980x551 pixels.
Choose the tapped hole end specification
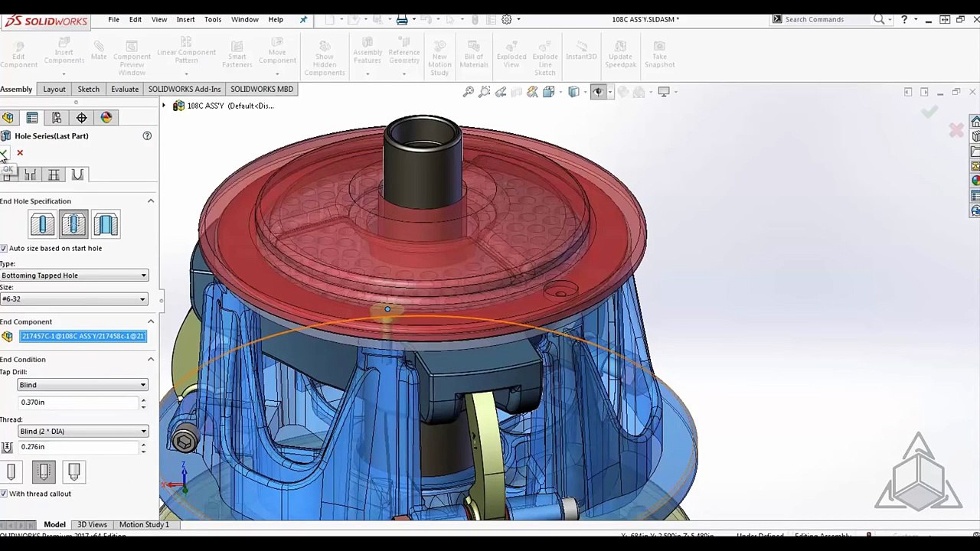pyautogui.click(x=74, y=224)
